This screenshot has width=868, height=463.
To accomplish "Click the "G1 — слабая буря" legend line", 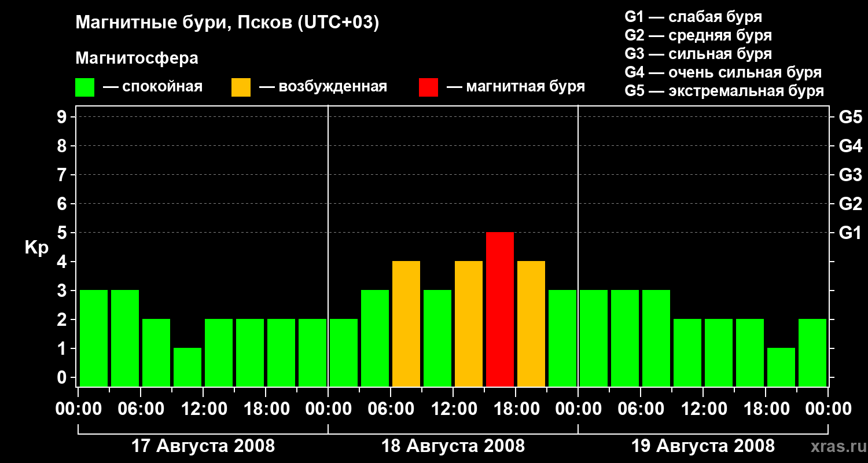I will 693,17.
